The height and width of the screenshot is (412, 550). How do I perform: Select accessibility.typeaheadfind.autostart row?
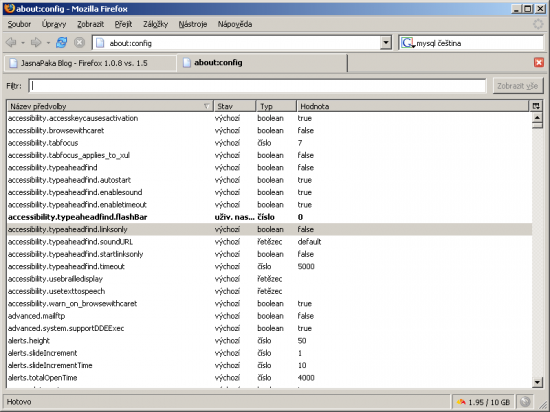tap(269, 180)
